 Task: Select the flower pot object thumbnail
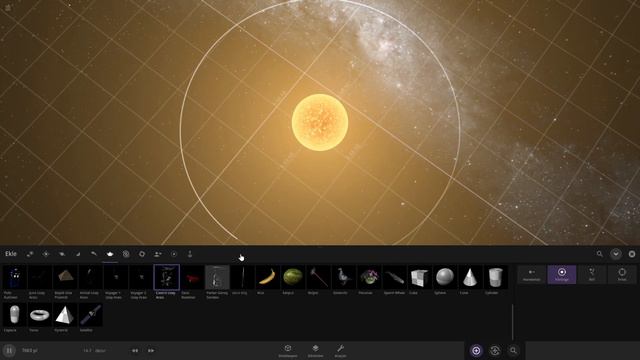tap(369, 277)
